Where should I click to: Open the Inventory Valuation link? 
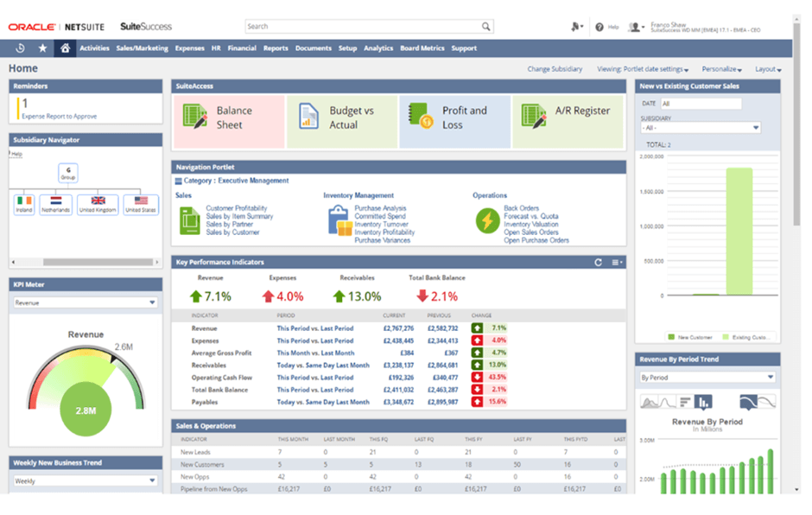click(x=530, y=225)
